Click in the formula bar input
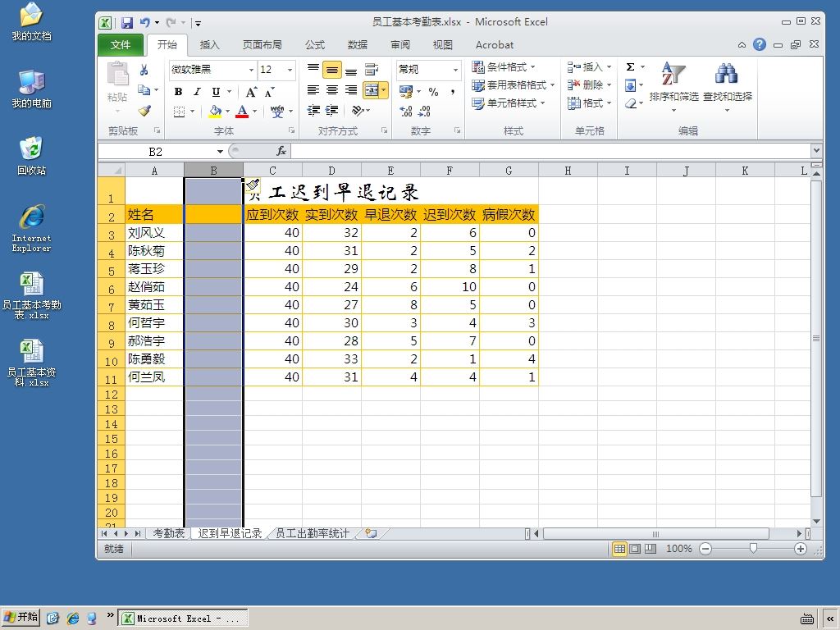The height and width of the screenshot is (630, 840). (x=550, y=152)
